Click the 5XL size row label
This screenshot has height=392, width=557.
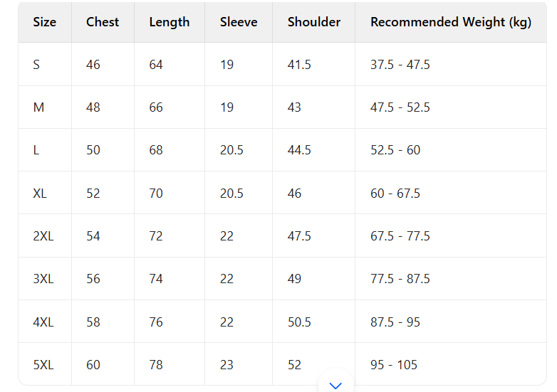pos(43,365)
